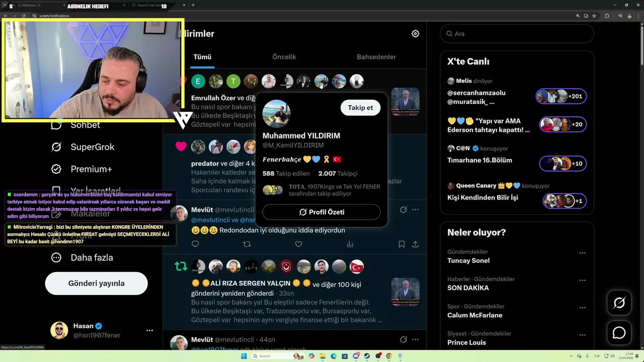Viewport: 644px width, 362px height.
Task: Open Tımarhane 16.Bölüm live space
Action: pyautogui.click(x=479, y=160)
